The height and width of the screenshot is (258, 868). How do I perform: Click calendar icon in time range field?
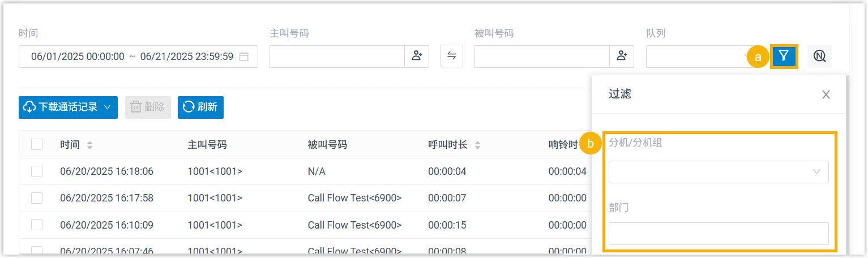point(244,57)
